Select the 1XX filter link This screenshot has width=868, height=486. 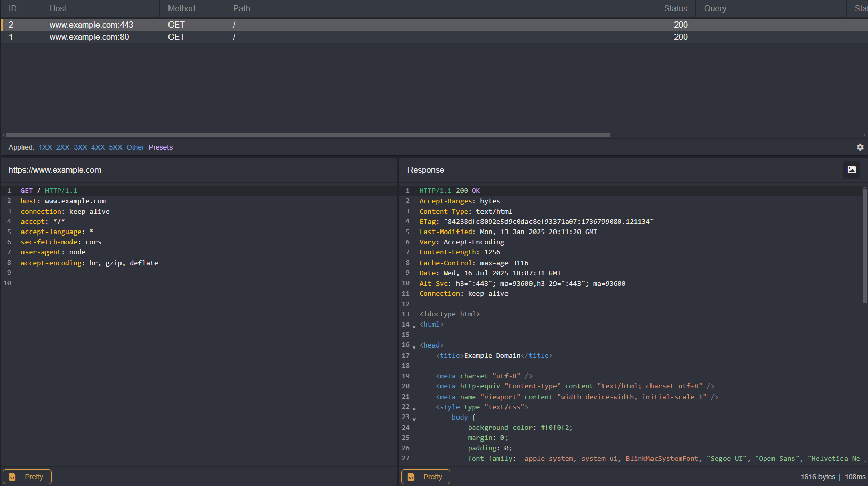click(x=45, y=147)
